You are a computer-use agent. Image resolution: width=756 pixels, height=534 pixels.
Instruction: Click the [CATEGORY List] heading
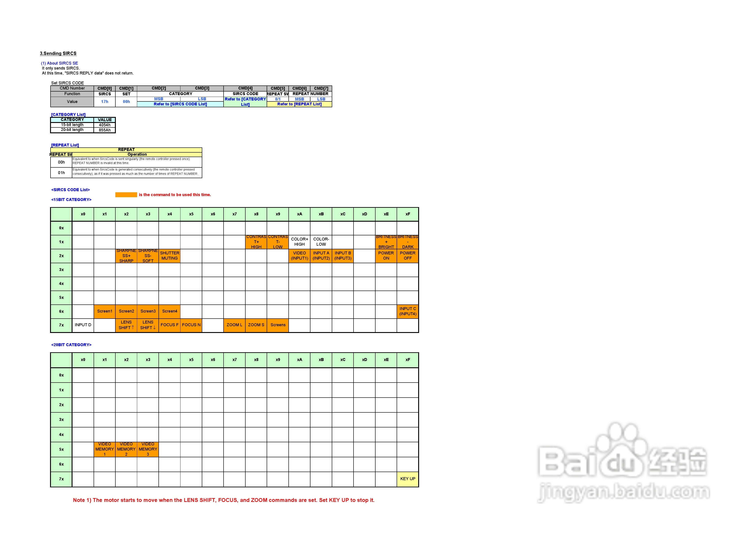coord(68,115)
